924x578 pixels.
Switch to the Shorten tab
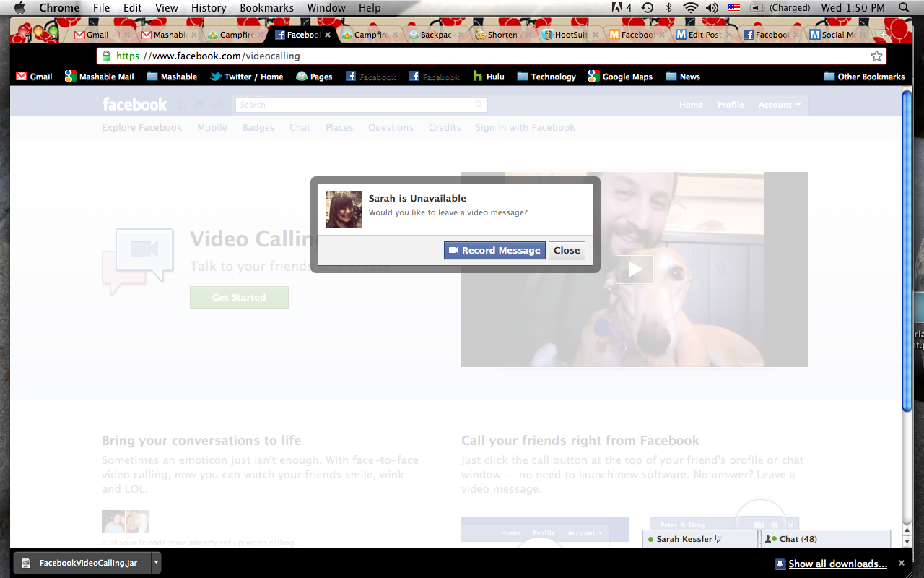(x=502, y=35)
